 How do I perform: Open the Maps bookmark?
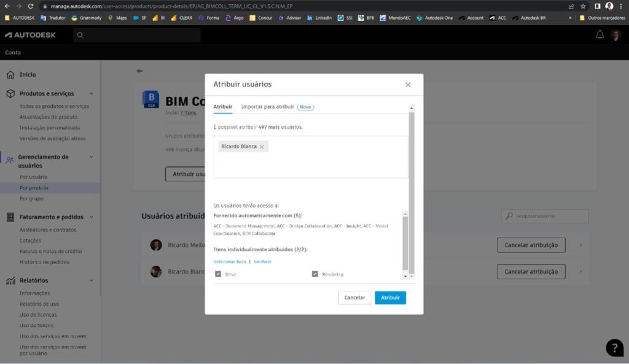[117, 18]
